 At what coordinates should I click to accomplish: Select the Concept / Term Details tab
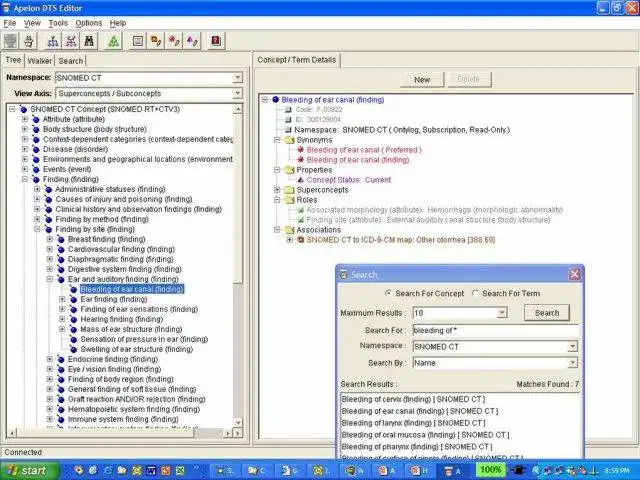click(x=297, y=60)
